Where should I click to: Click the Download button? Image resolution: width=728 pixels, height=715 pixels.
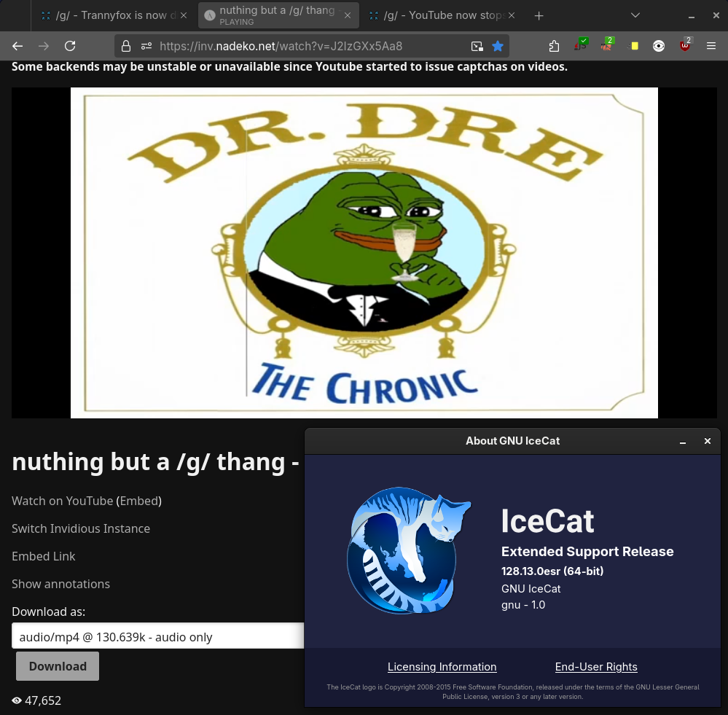click(x=58, y=666)
